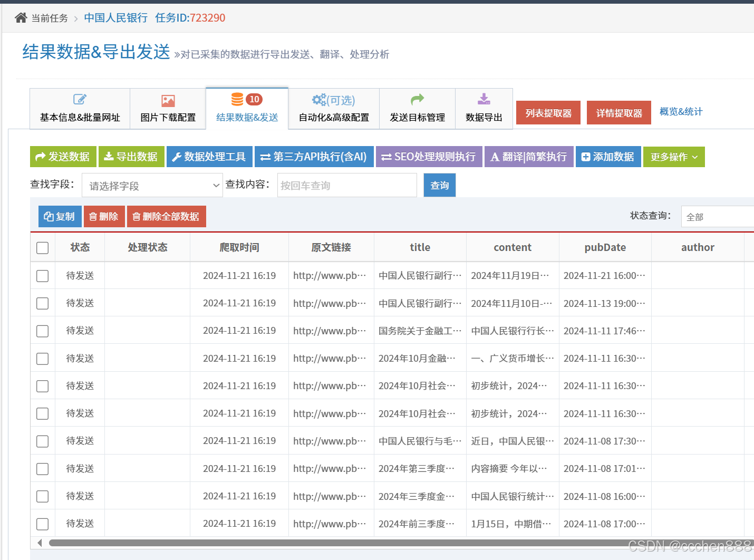Screen dimensions: 754x560
Task: Click the database stack icon with badge 10
Action: [237, 99]
